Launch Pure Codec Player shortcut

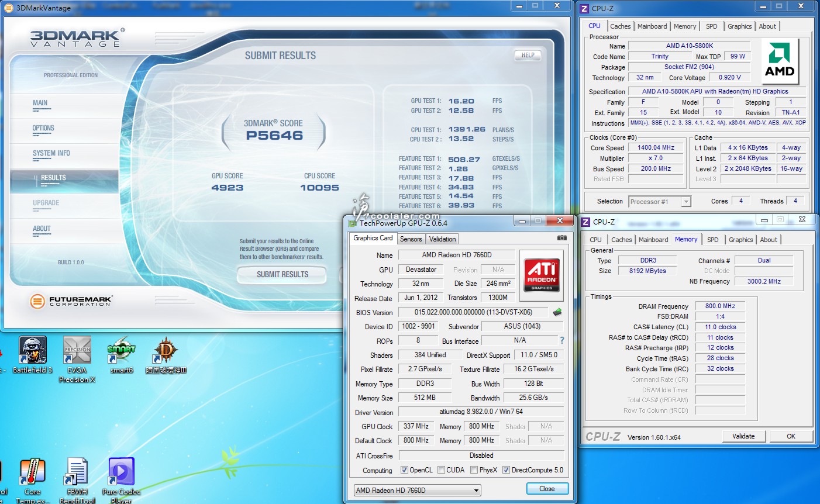[121, 480]
